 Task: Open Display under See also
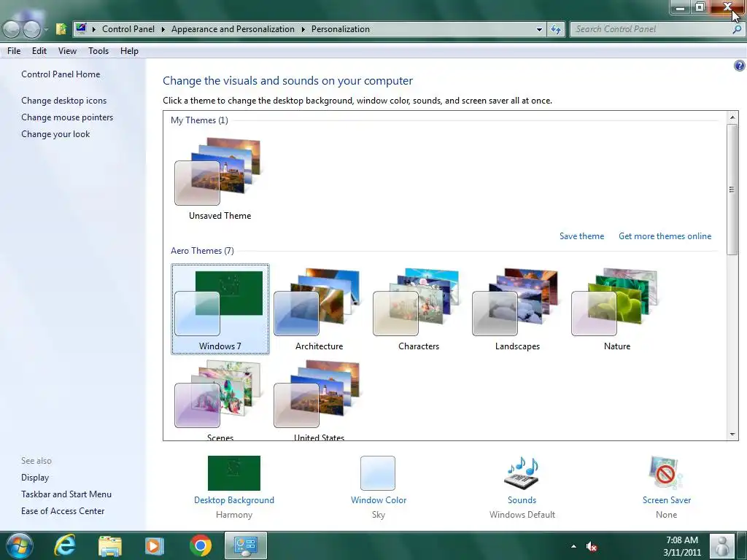pos(35,477)
